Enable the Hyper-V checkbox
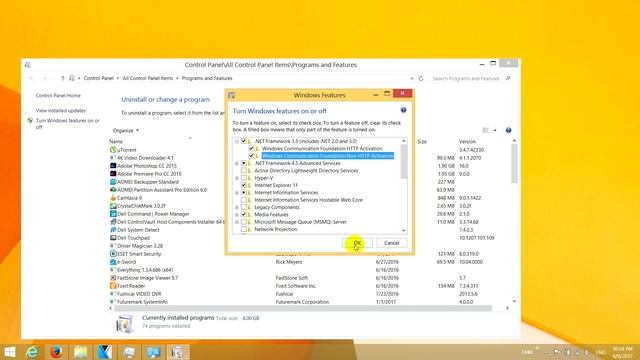 coord(244,178)
